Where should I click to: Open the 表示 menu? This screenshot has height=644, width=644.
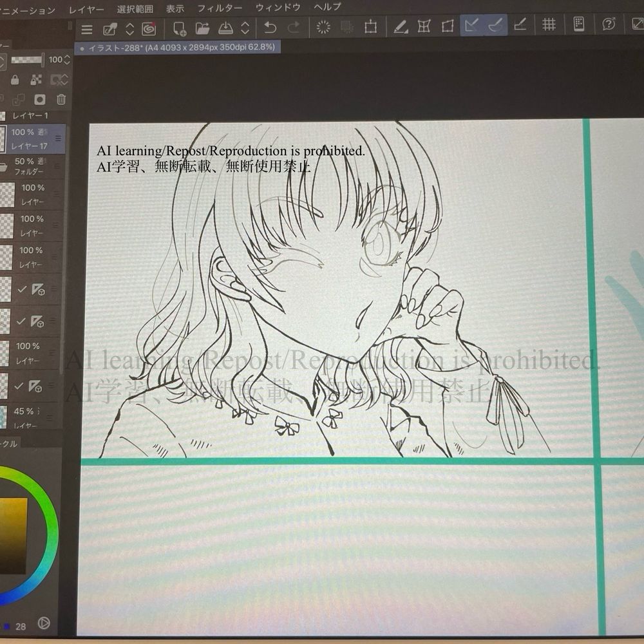pos(175,8)
